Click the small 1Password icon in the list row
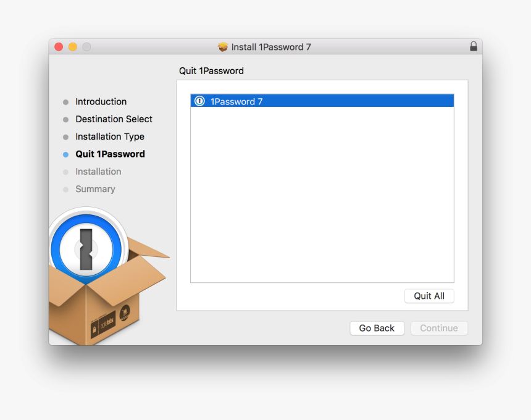The width and height of the screenshot is (531, 420). (x=199, y=101)
